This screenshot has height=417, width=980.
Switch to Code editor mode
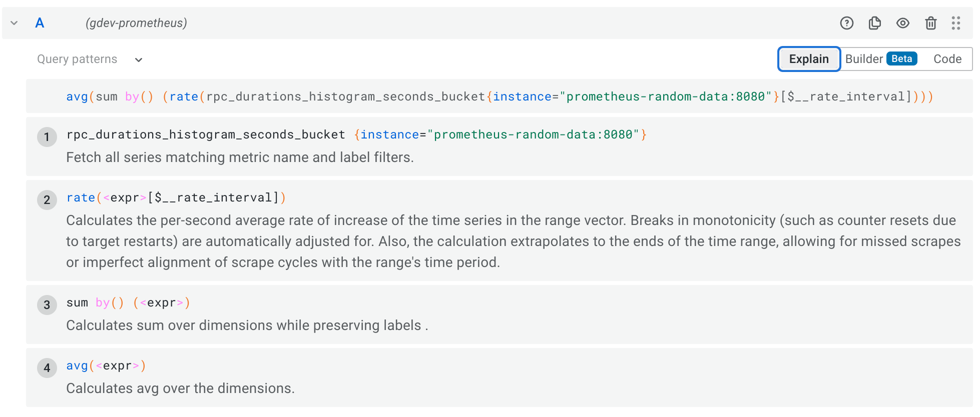[x=947, y=59]
